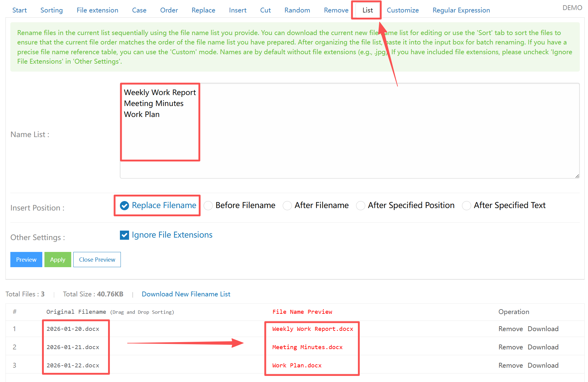This screenshot has height=382, width=588.
Task: Open the Customize tab
Action: click(402, 10)
